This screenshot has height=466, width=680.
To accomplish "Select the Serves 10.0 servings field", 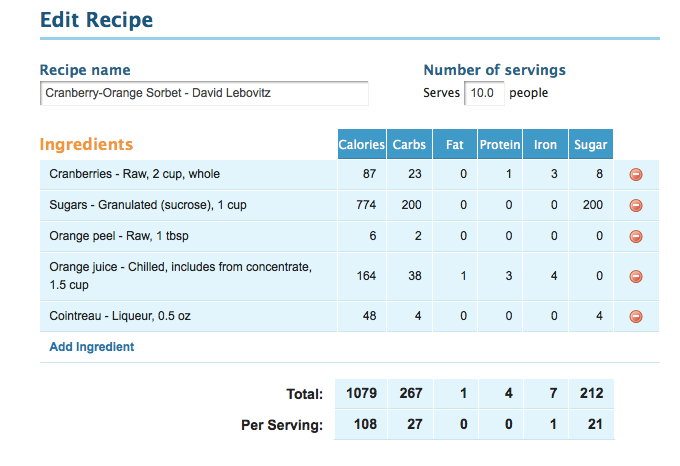I will pos(484,93).
